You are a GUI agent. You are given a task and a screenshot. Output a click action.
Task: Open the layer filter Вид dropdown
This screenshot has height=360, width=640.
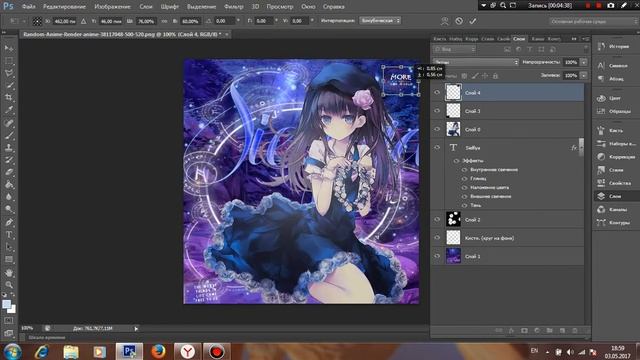pos(455,49)
